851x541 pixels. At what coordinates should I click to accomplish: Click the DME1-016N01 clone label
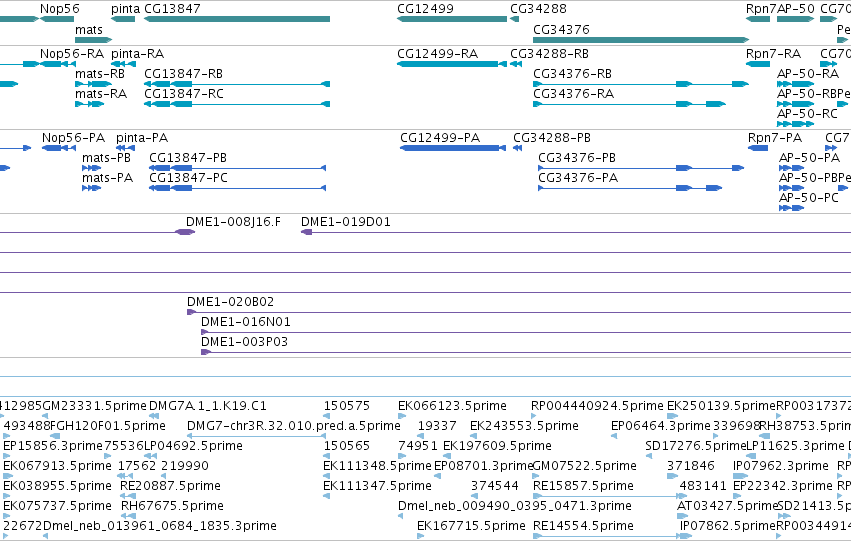click(x=246, y=322)
